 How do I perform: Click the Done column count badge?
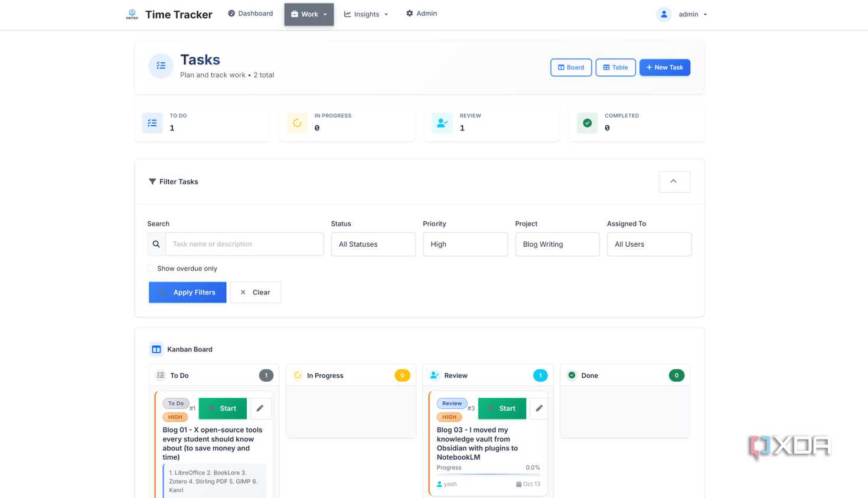coord(677,375)
